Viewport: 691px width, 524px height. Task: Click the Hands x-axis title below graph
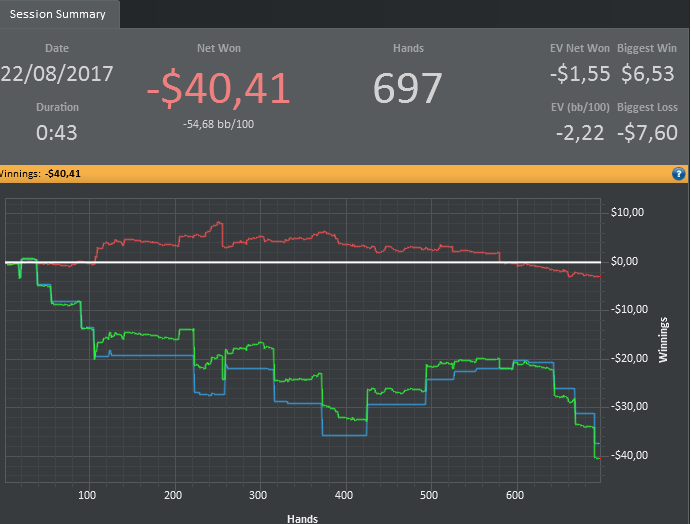pyautogui.click(x=302, y=519)
